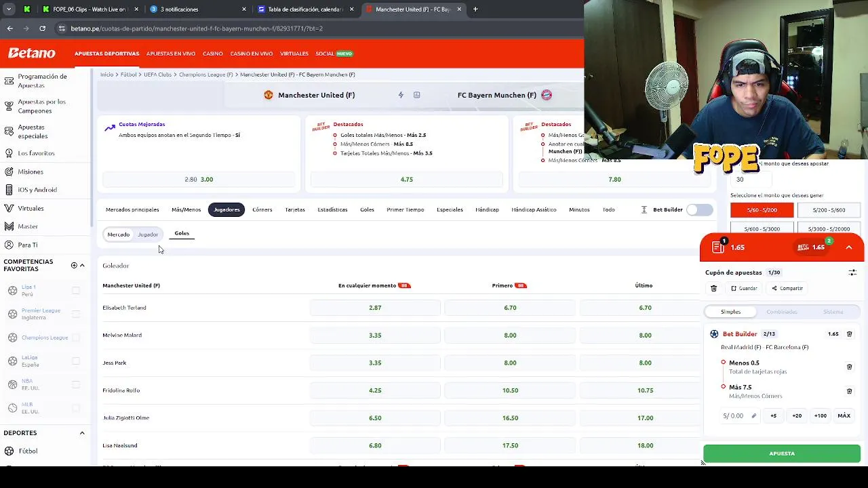Click the MÁX stake button
The height and width of the screenshot is (488, 868).
[844, 415]
